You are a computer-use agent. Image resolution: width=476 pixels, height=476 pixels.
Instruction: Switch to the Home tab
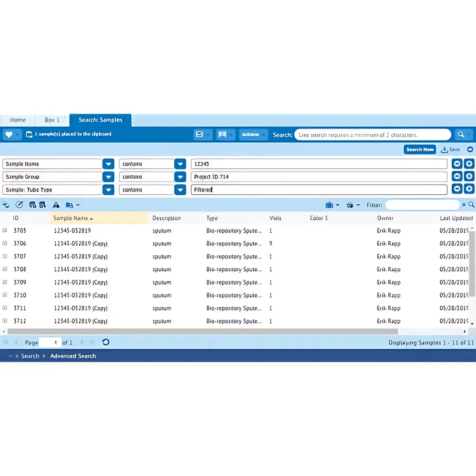pyautogui.click(x=18, y=120)
